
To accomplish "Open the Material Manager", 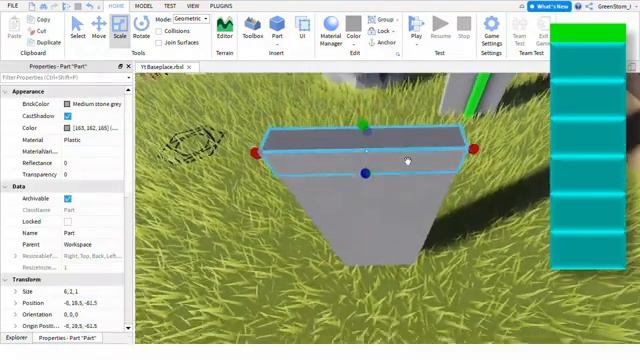I will click(x=331, y=31).
